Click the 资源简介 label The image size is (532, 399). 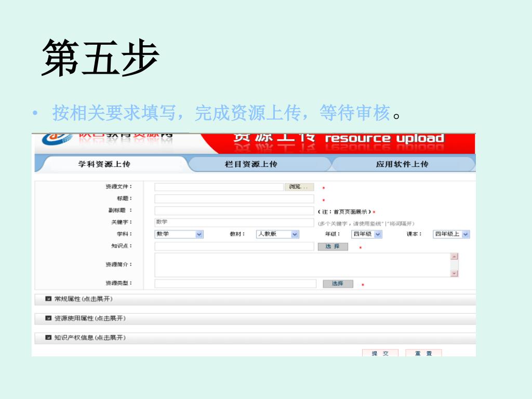pyautogui.click(x=118, y=264)
